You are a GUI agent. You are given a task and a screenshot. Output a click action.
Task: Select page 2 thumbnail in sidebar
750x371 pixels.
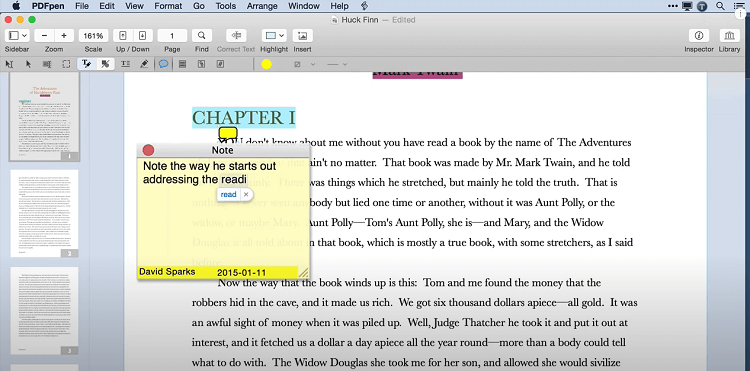click(x=44, y=214)
